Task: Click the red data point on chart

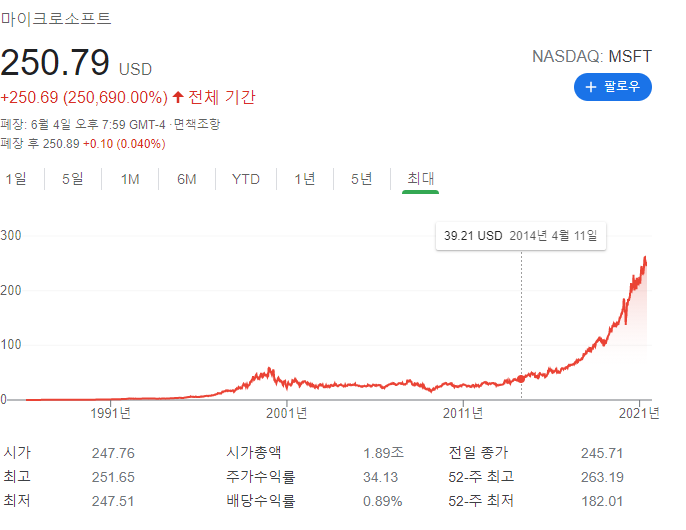Action: pos(521,379)
